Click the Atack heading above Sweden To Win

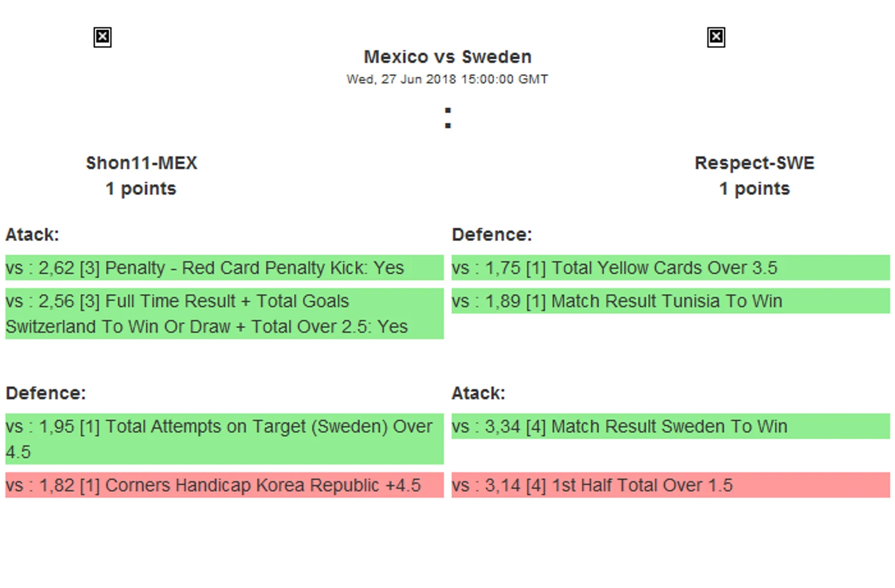pyautogui.click(x=478, y=393)
